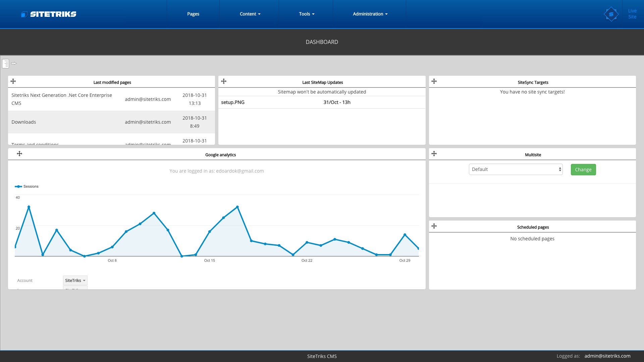
Task: Expand the SiteTriks account dropdown
Action: (x=75, y=281)
